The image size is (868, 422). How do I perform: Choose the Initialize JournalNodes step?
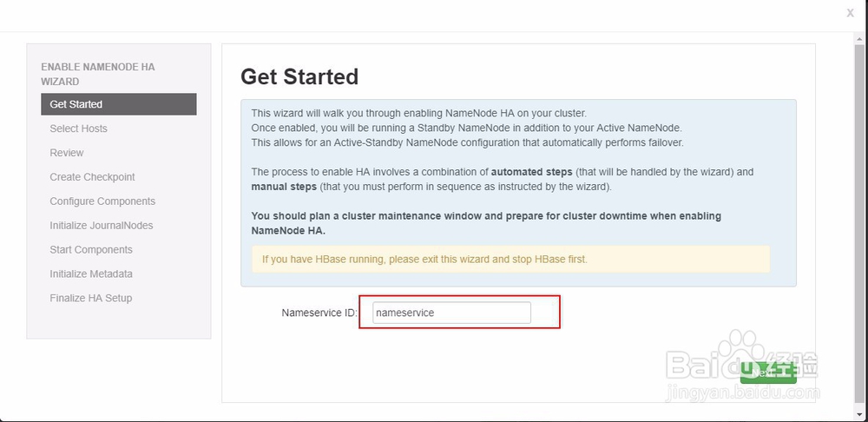click(x=102, y=226)
